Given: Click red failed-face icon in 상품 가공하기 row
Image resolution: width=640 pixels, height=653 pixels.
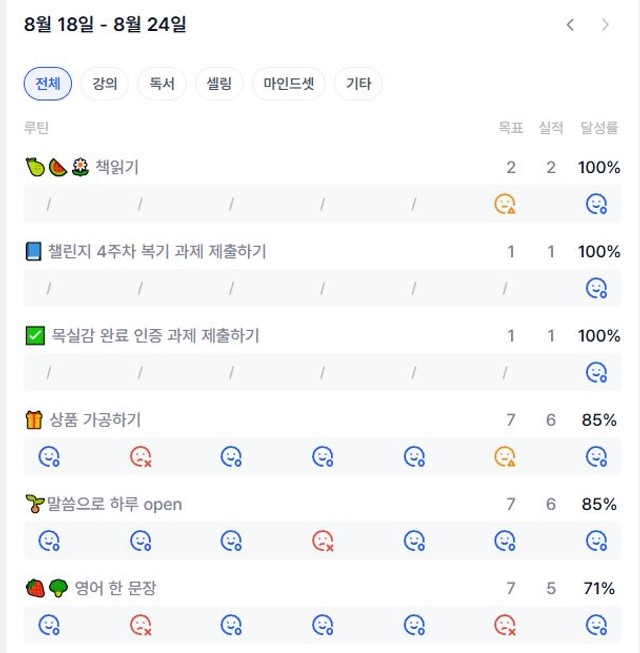Looking at the screenshot, I should (x=141, y=456).
